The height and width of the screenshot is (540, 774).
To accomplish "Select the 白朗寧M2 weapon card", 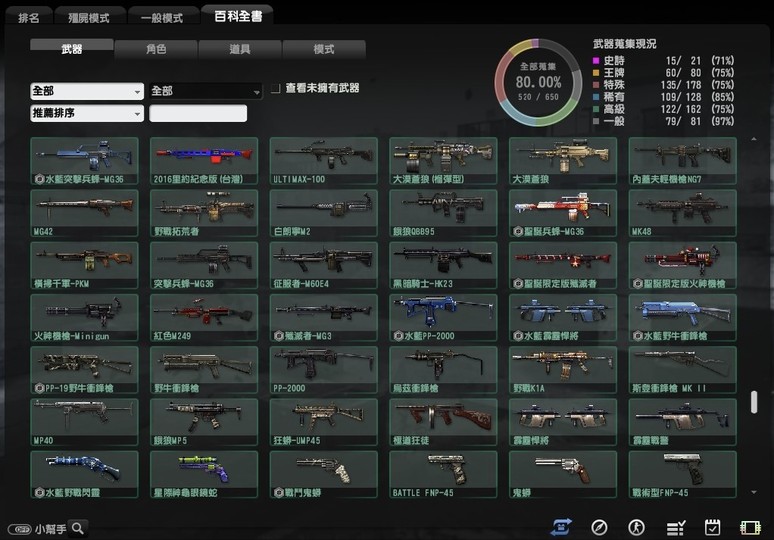I will tap(324, 213).
